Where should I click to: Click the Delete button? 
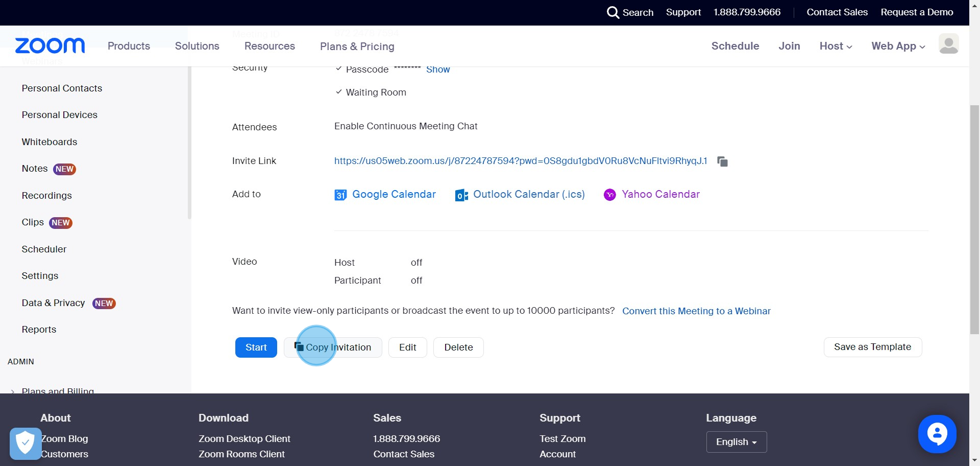point(458,347)
